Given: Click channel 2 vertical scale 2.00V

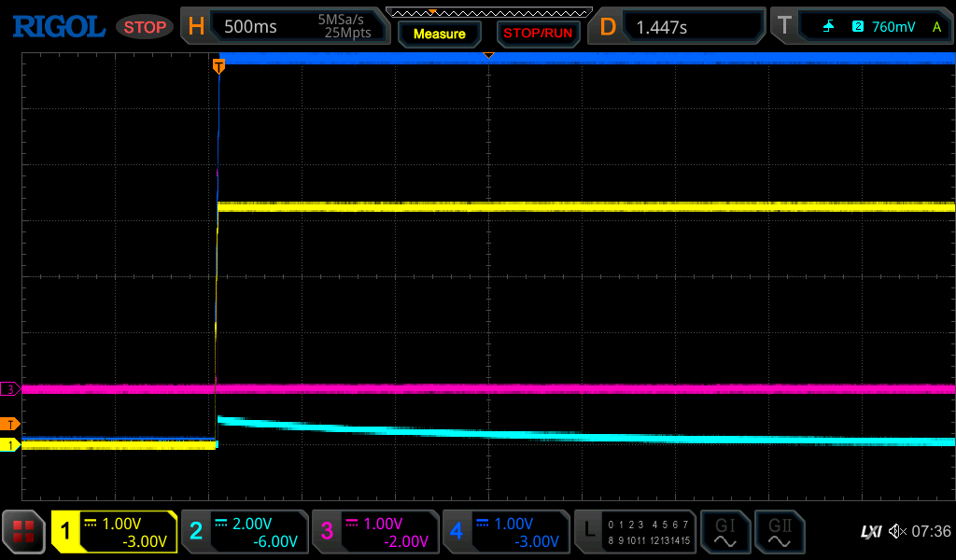Looking at the screenshot, I should coord(252,524).
